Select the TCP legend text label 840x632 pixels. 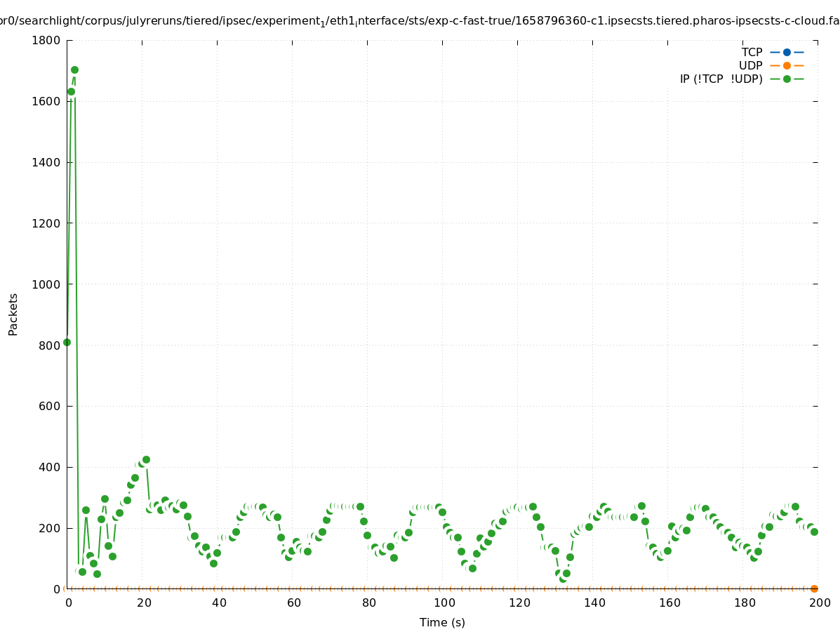point(752,52)
